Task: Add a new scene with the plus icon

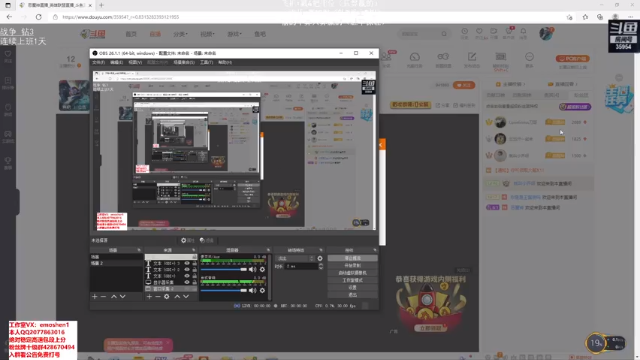Action: coord(95,296)
